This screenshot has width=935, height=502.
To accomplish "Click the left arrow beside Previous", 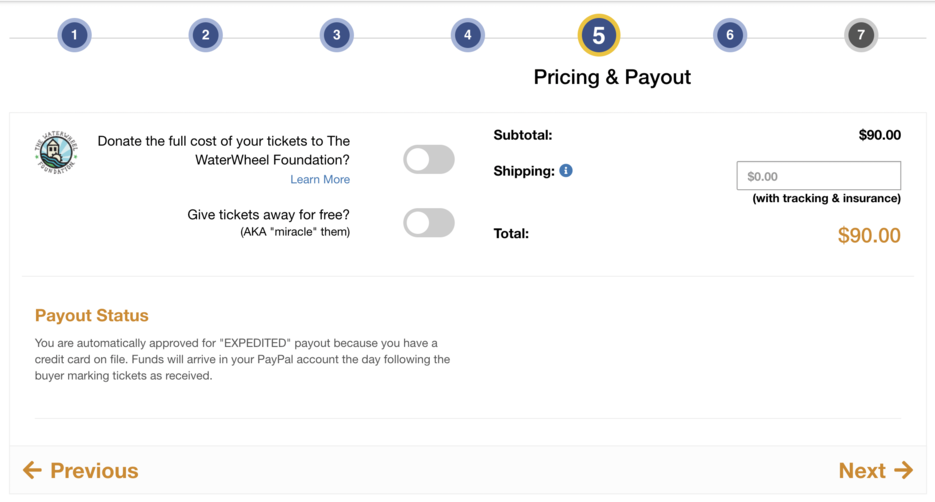I will pos(32,470).
